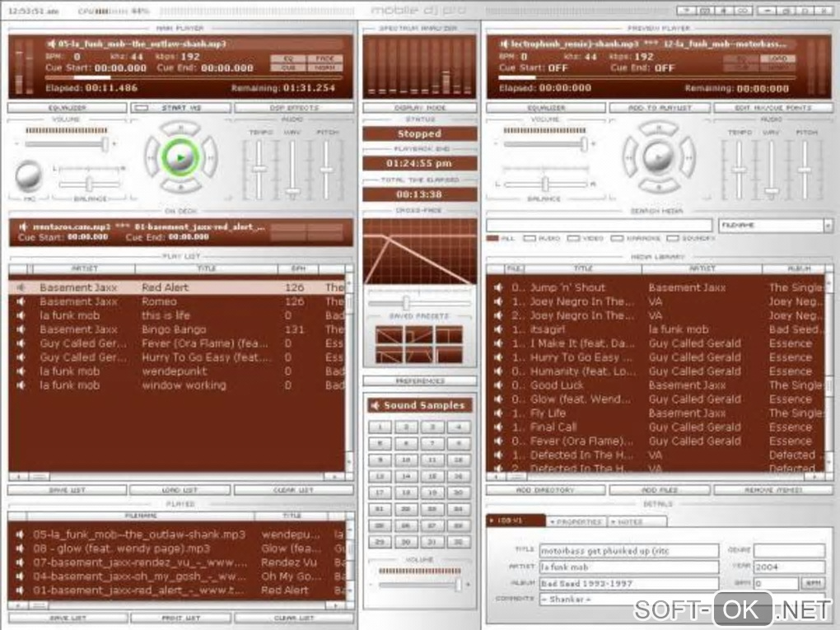The image size is (840, 630).
Task: Click speaker icon beside Red Alert playlist row
Action: coord(21,287)
